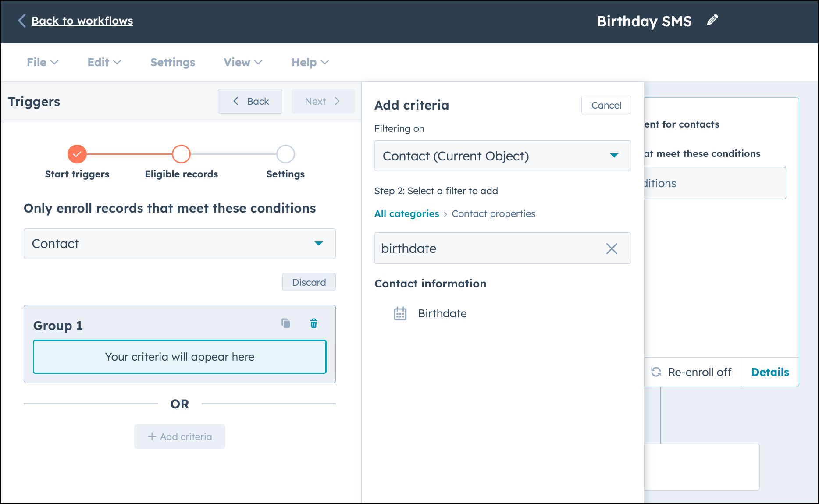Click the 'Your criteria will appear here' box

point(180,357)
